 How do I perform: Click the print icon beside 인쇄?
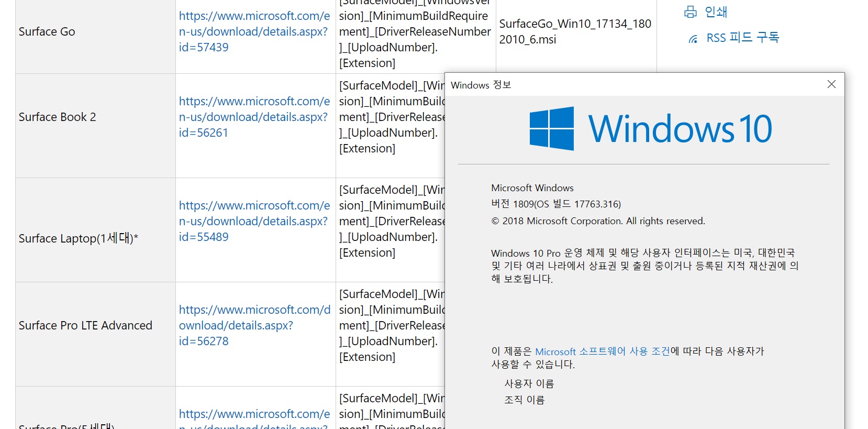[x=691, y=12]
